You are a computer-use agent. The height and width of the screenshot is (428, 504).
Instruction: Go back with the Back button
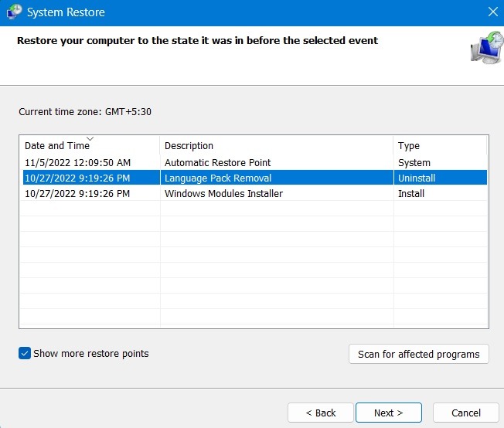click(321, 413)
